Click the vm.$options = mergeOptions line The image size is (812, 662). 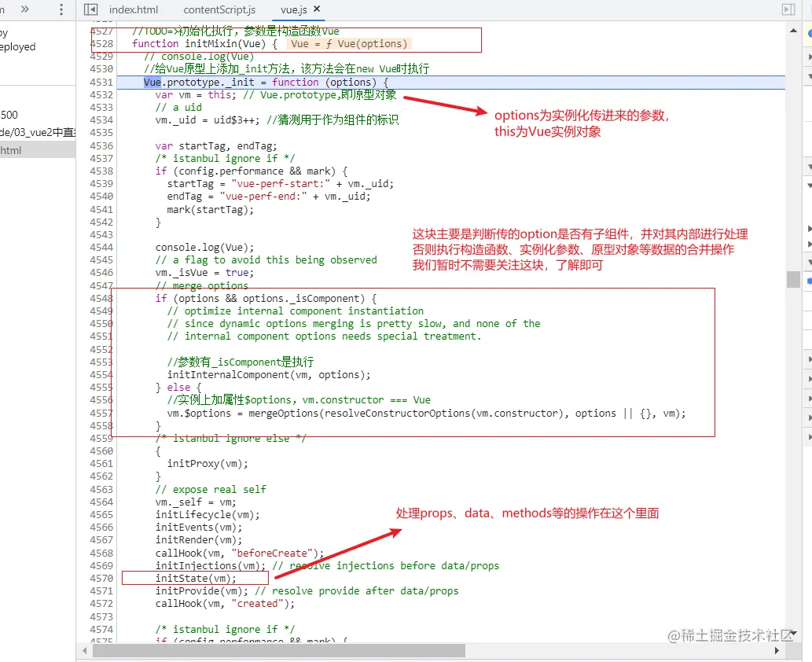(x=426, y=414)
